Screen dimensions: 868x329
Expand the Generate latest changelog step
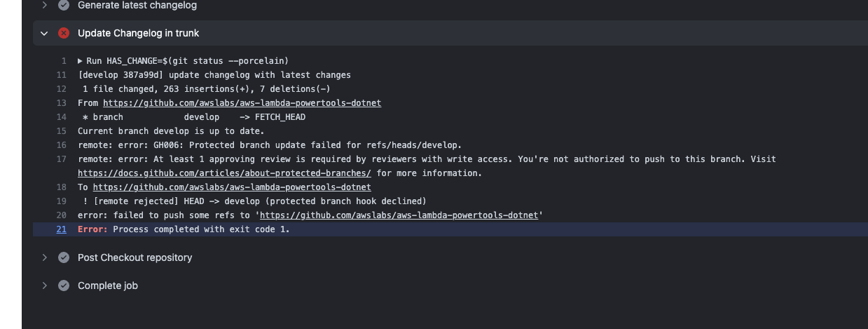pos(44,5)
